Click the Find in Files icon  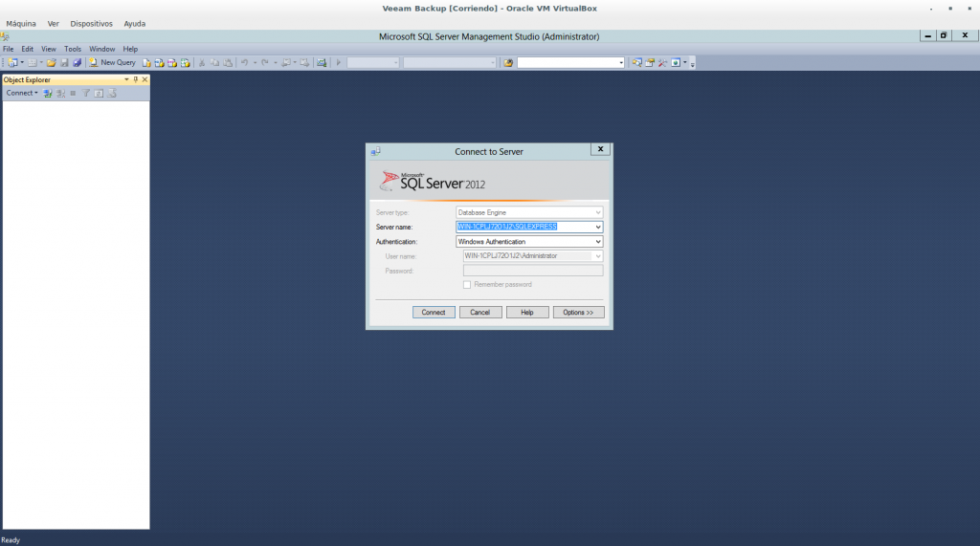point(508,62)
